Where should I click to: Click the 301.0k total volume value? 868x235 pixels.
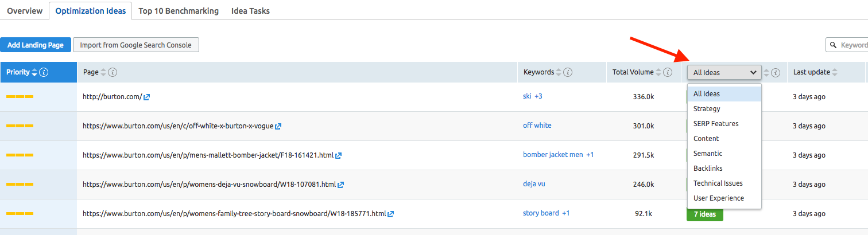pos(643,126)
